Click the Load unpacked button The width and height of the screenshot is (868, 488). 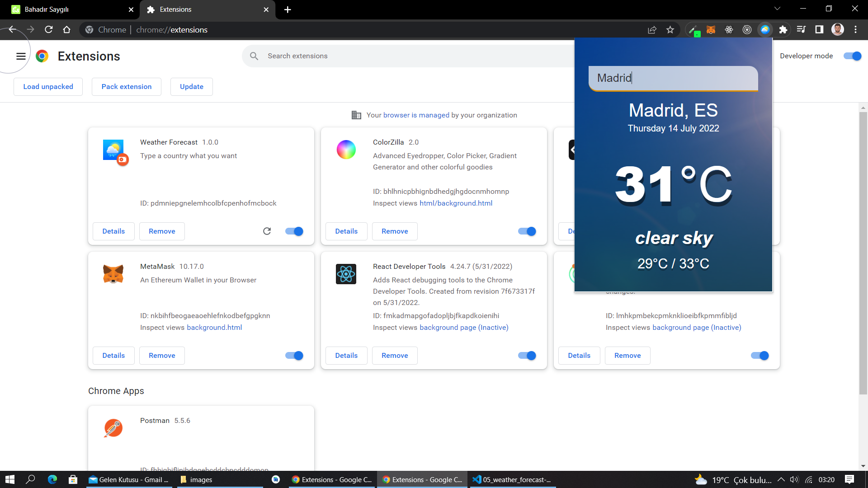pos(48,86)
